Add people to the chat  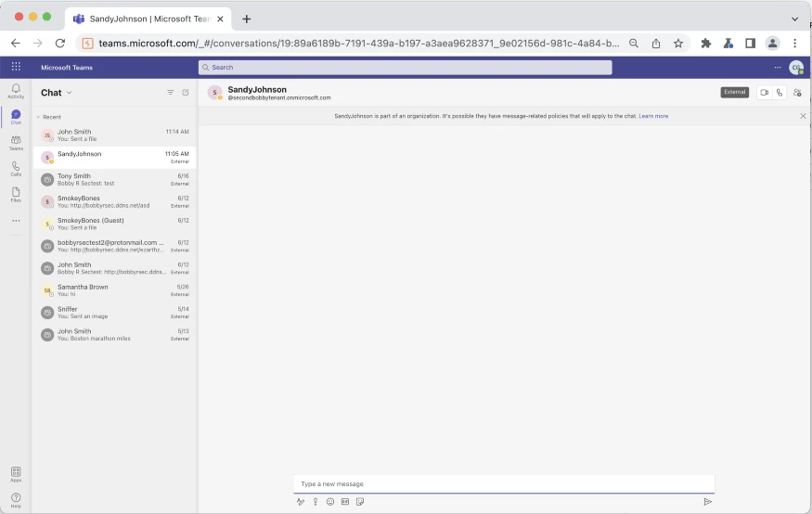797,93
